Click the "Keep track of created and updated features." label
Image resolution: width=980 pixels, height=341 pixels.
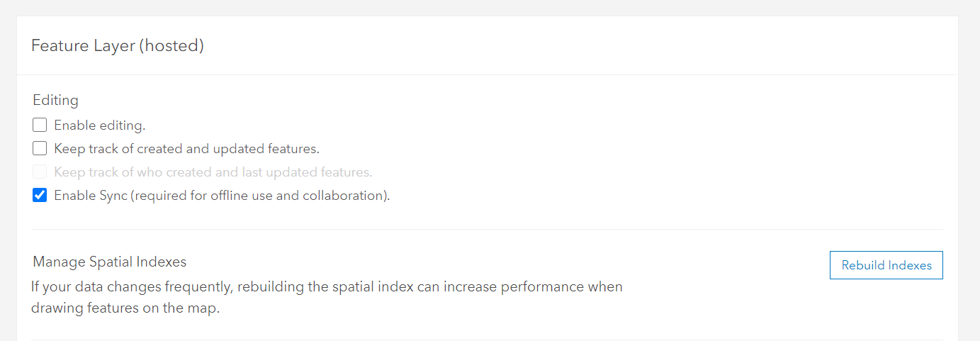click(186, 149)
